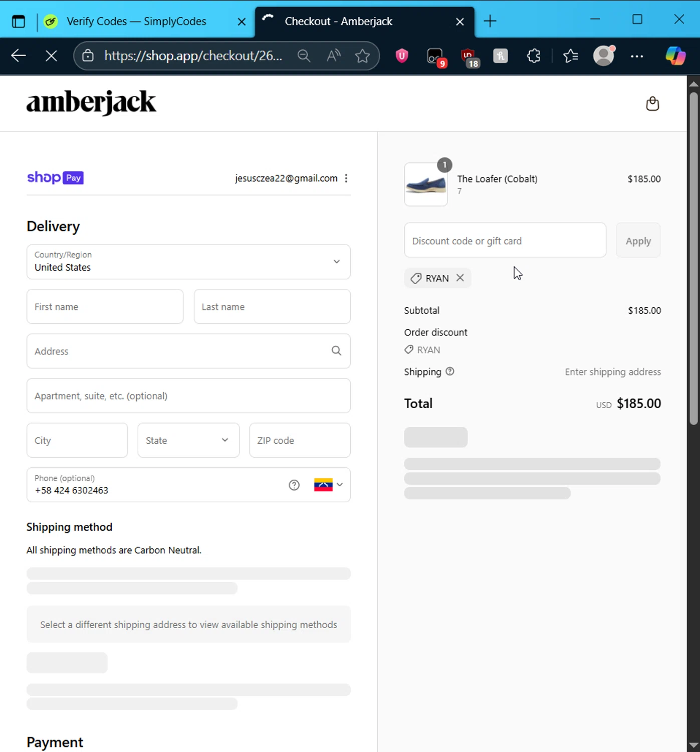Image resolution: width=700 pixels, height=752 pixels.
Task: Show shipping info help icon
Action: (x=450, y=371)
